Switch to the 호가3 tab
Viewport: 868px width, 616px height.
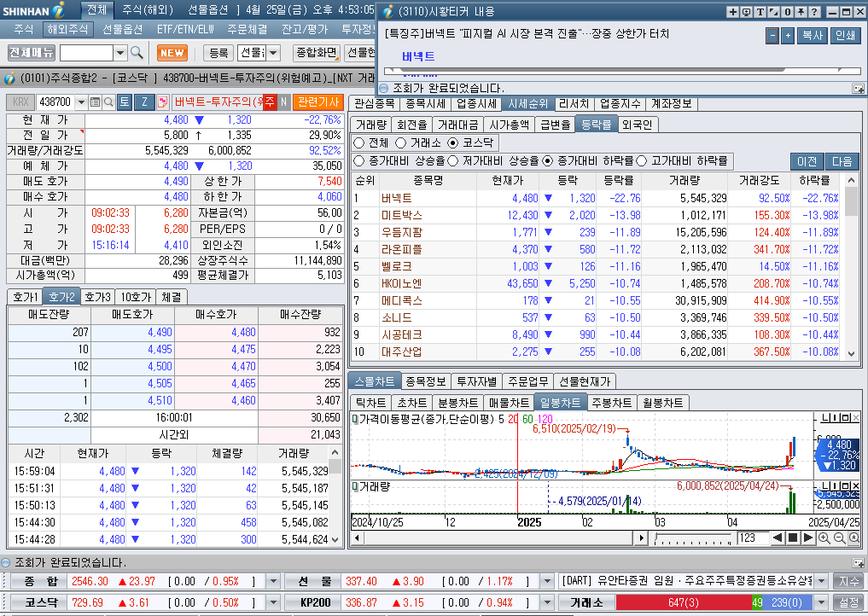pyautogui.click(x=98, y=297)
